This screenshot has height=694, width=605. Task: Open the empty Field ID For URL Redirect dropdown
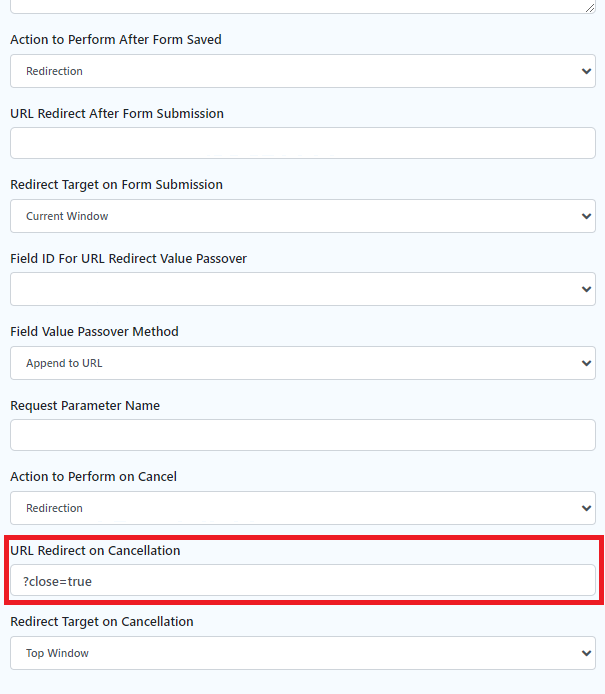tap(302, 289)
